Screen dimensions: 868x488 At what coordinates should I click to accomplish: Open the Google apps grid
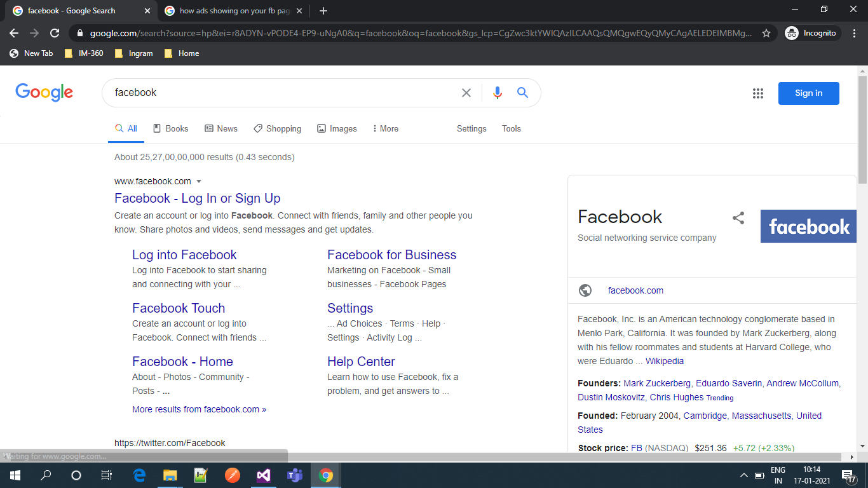point(758,93)
